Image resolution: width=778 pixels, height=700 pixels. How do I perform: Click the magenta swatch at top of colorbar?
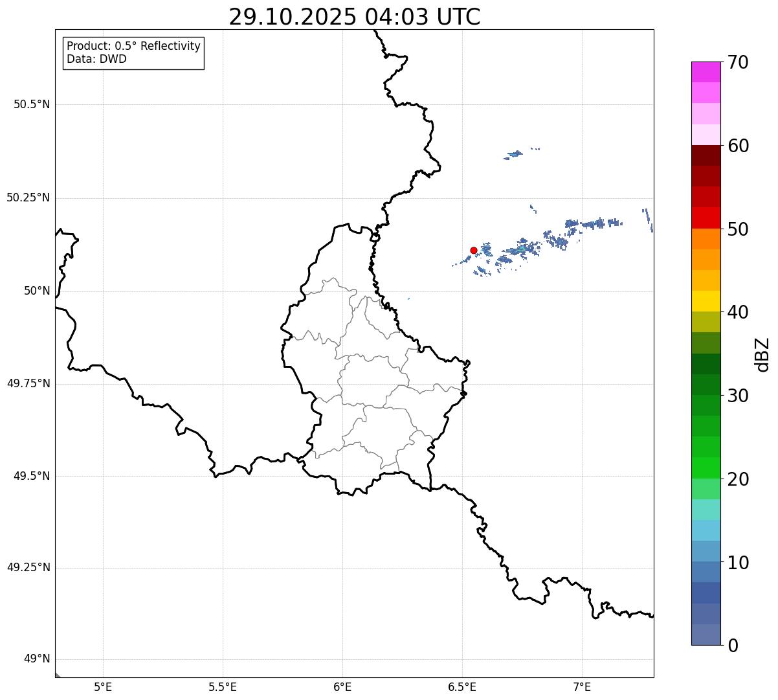tap(706, 72)
